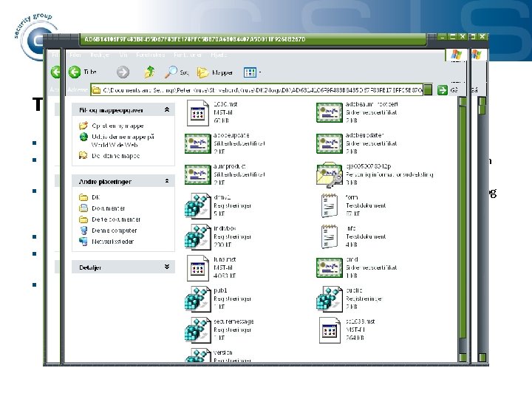Expand the Detaljer panel
The image size is (532, 399).
pyautogui.click(x=167, y=267)
